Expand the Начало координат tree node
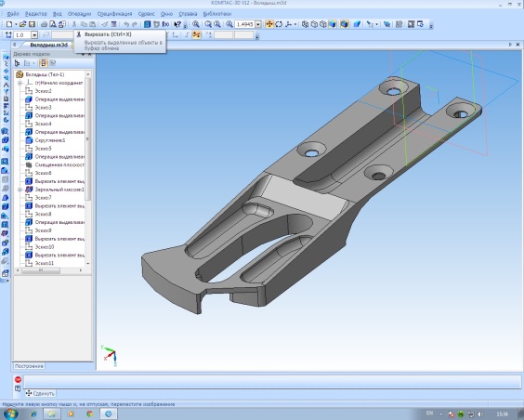 pos(20,83)
